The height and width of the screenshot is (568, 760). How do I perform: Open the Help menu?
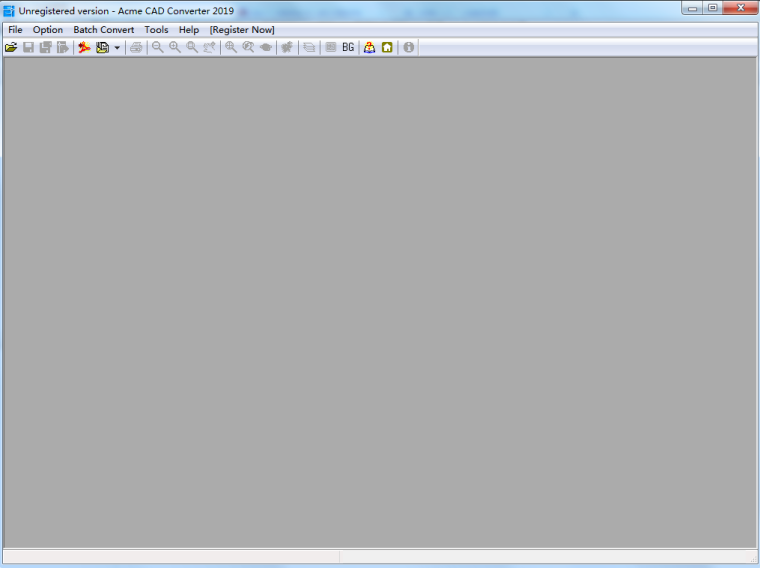point(189,30)
